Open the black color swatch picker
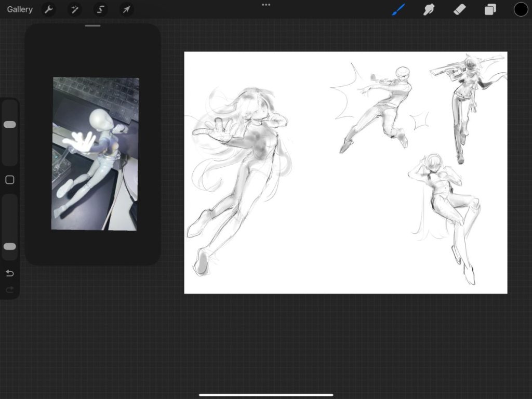 (x=521, y=9)
